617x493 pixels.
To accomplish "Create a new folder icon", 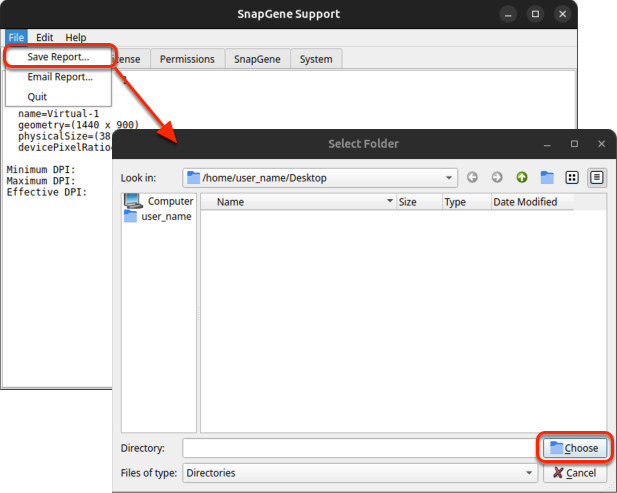I will coord(547,177).
